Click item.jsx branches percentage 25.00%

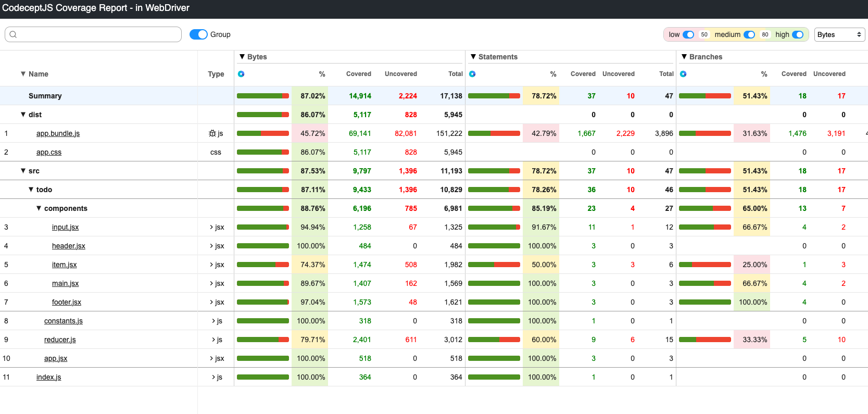pyautogui.click(x=755, y=265)
